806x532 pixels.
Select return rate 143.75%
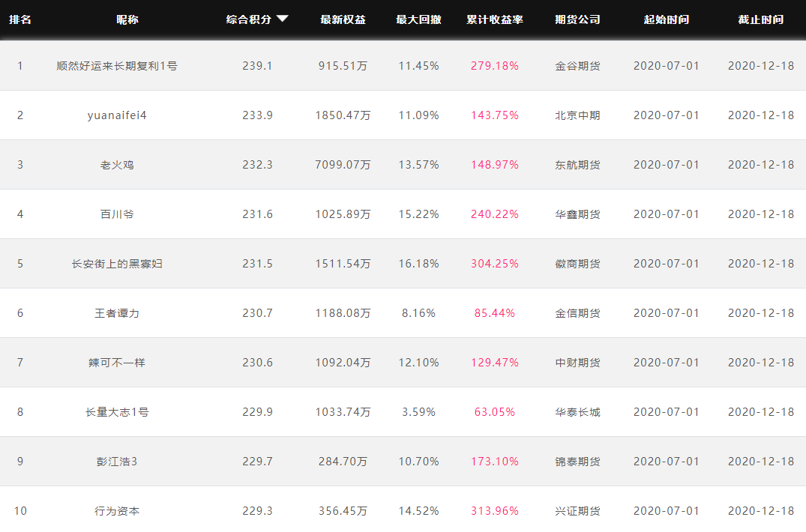495,115
